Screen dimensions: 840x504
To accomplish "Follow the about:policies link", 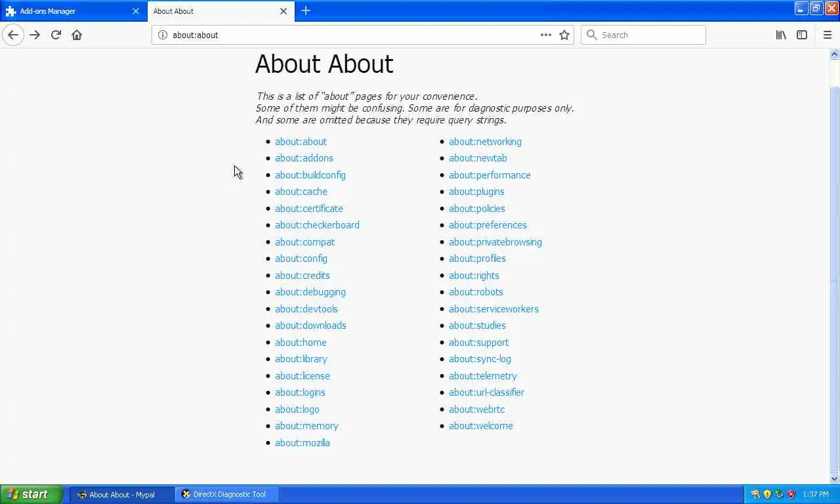I will click(x=477, y=209).
